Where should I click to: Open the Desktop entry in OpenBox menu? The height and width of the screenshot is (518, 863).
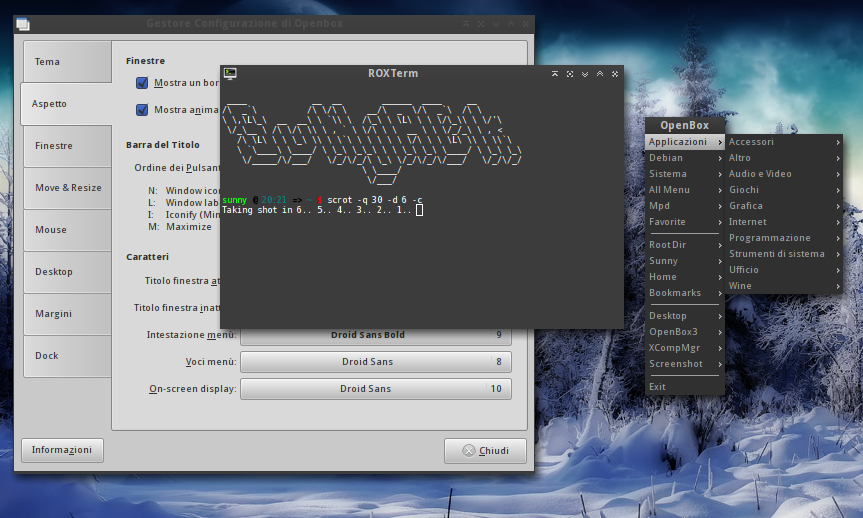tap(685, 316)
